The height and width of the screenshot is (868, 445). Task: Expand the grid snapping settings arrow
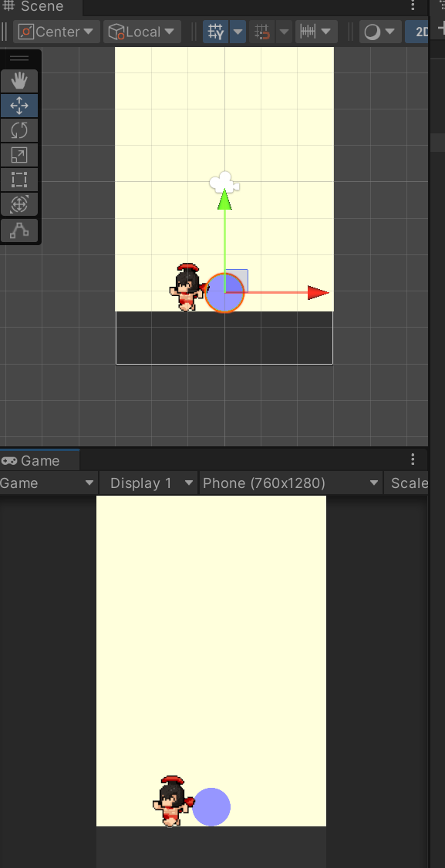tap(284, 32)
